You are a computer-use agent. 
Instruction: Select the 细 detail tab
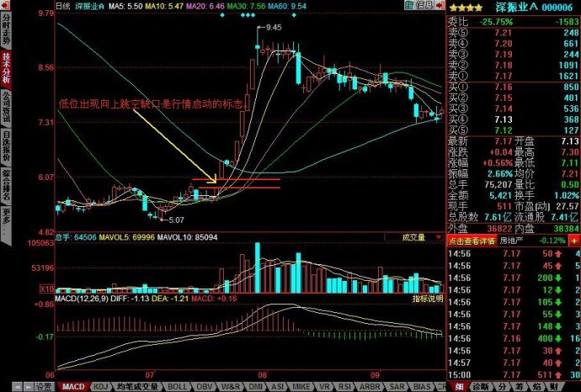point(460,387)
